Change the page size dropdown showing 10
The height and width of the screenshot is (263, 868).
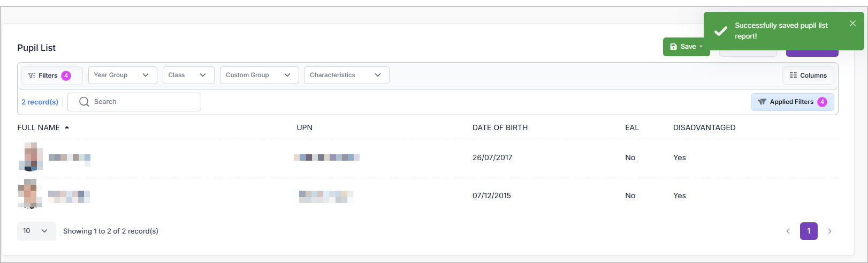(36, 231)
